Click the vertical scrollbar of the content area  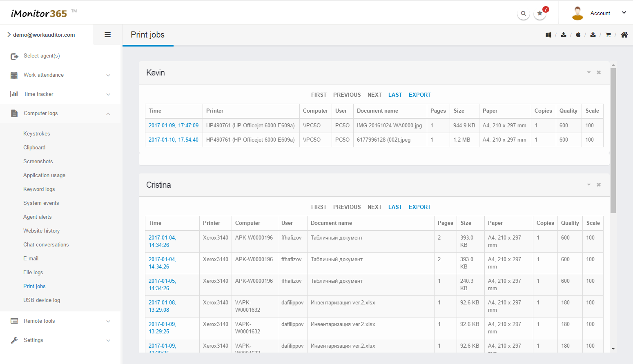tap(613, 141)
